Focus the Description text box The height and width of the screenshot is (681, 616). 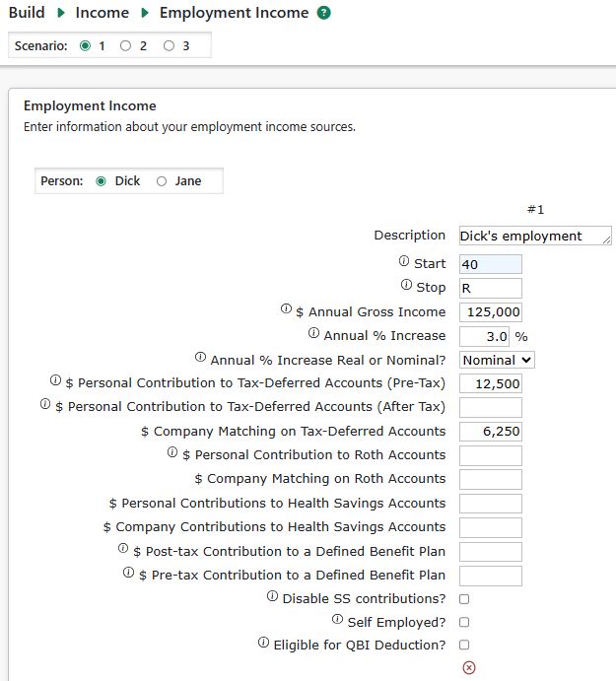[x=534, y=236]
